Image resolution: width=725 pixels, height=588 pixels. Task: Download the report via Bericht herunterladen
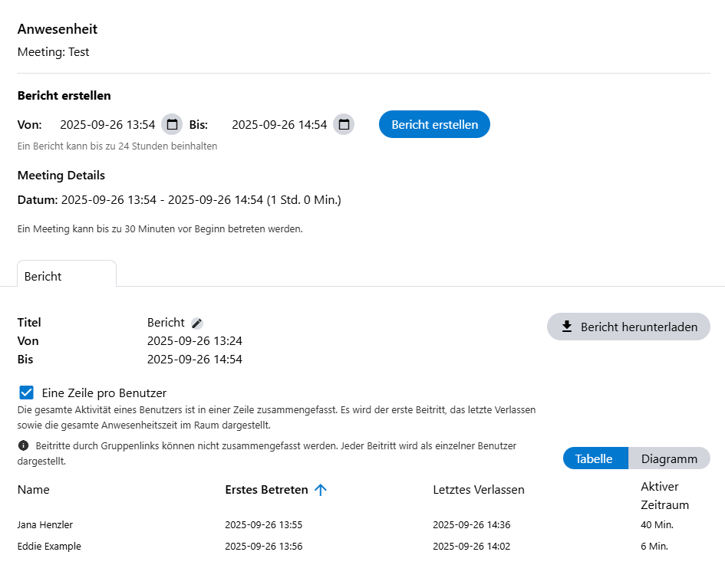coord(628,327)
